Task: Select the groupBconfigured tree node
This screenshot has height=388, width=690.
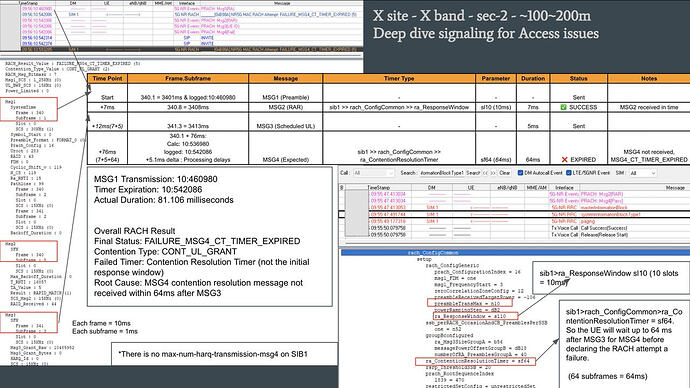Action: point(449,335)
